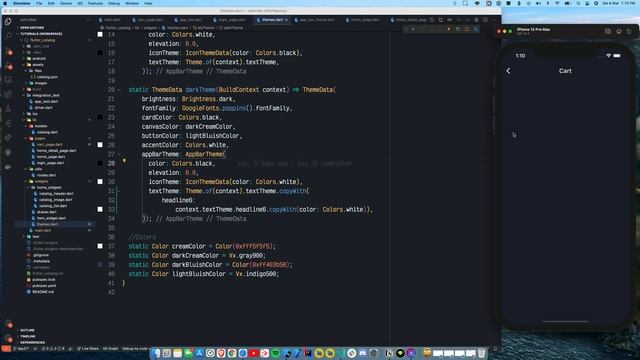This screenshot has height=360, width=640.
Task: Tap the back arrow in Cart screen
Action: (x=508, y=71)
